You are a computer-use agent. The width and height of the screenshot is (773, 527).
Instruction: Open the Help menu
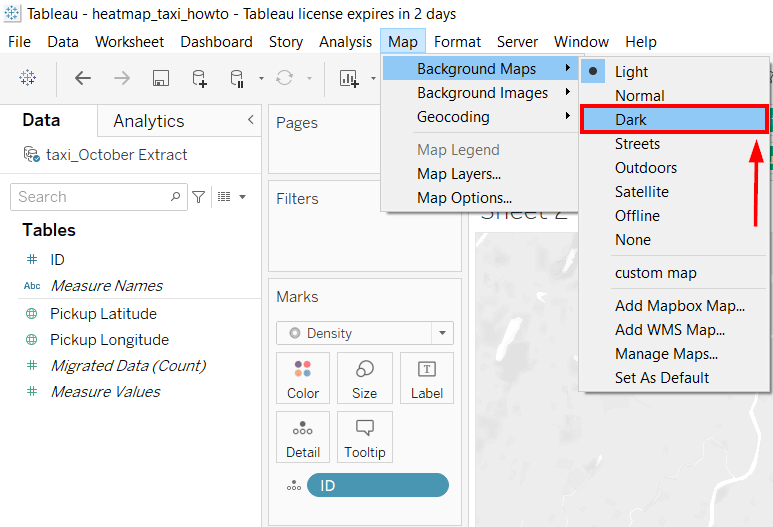641,42
